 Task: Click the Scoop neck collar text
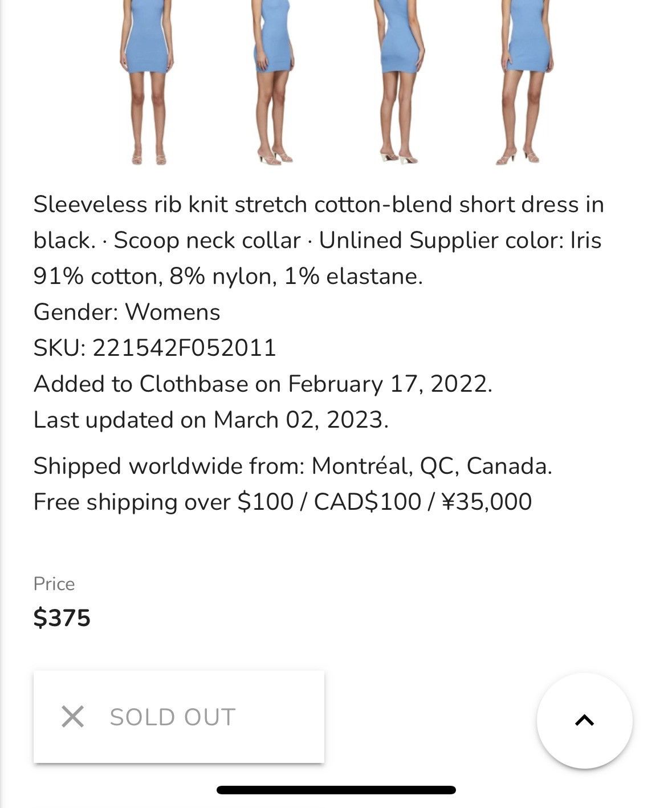coord(207,240)
